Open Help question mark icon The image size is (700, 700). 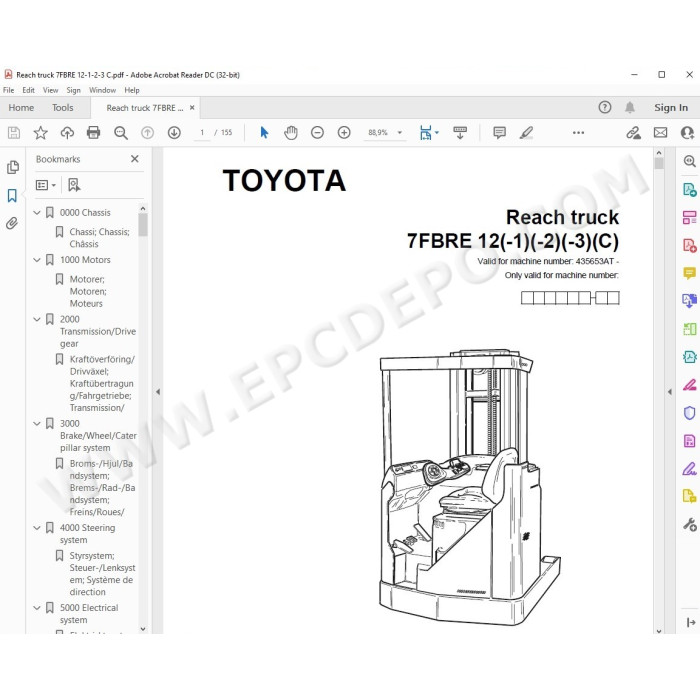tap(605, 108)
